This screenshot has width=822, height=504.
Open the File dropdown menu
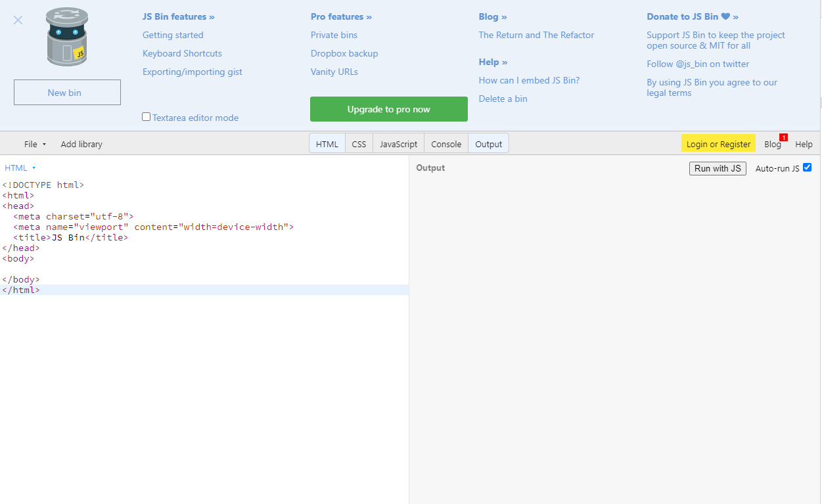tap(35, 144)
